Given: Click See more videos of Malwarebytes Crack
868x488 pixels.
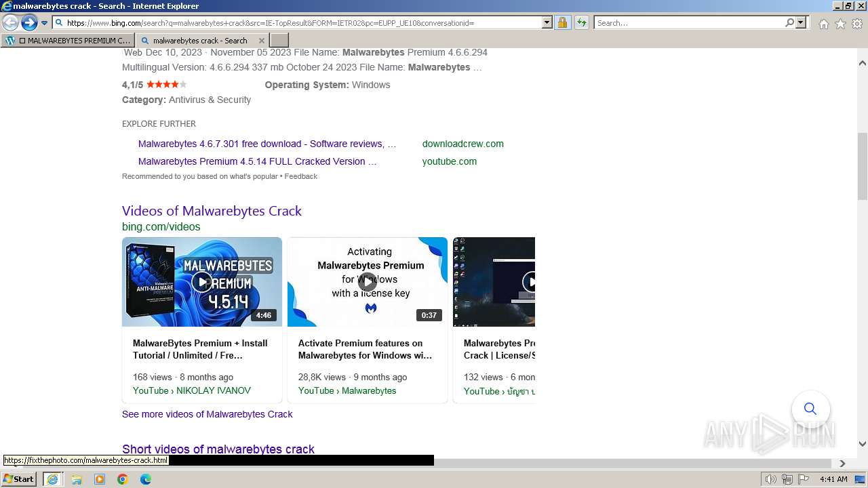Looking at the screenshot, I should 208,414.
